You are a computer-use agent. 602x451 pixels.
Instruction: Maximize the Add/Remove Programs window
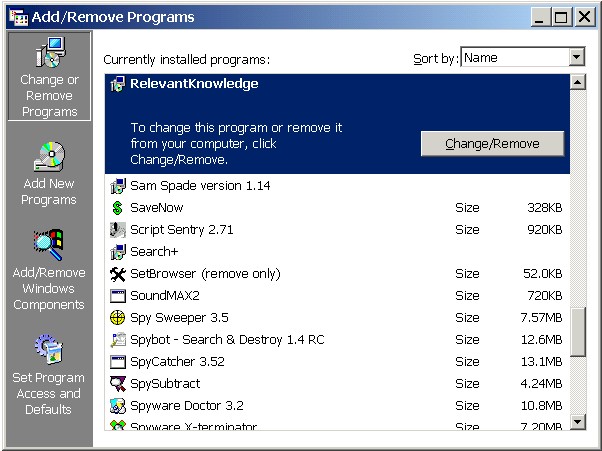coord(561,17)
